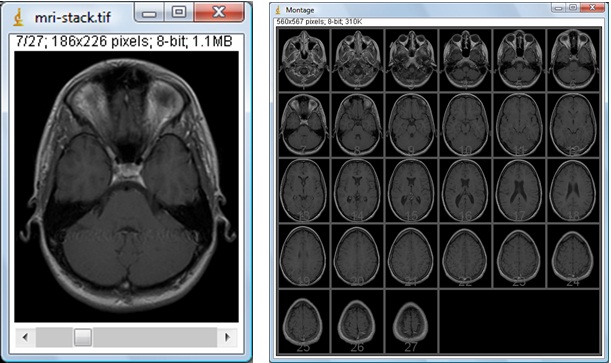Select montage slice thumbnail 19
Image resolution: width=611 pixels, height=363 pixels.
304,256
